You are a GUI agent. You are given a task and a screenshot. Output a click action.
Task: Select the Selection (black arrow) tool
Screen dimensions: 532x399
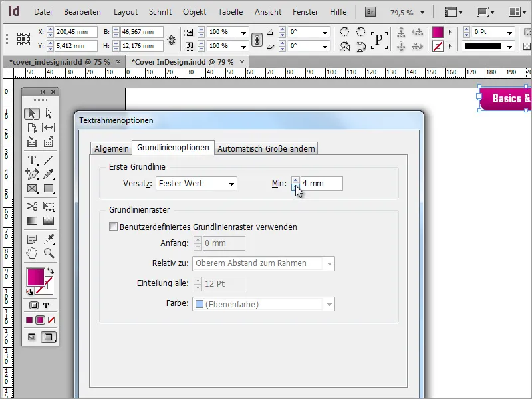(x=32, y=113)
